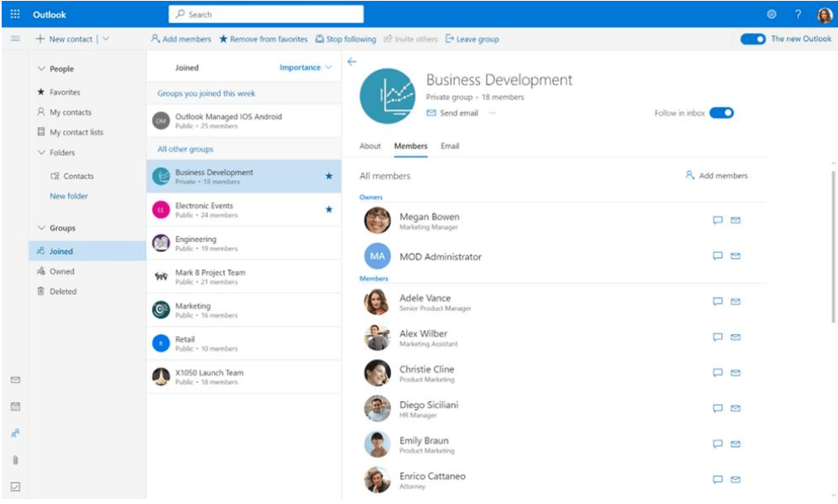Click Add members in the toolbar

182,39
